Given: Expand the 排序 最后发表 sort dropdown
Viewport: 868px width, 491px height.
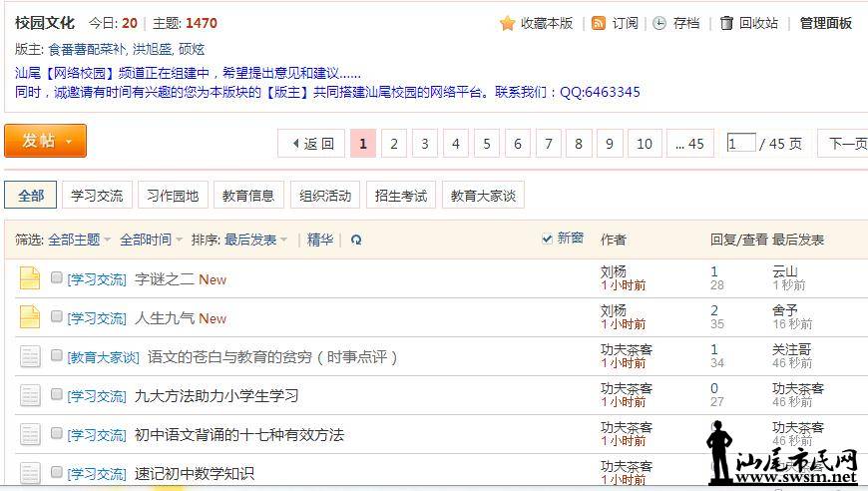Looking at the screenshot, I should pos(255,240).
